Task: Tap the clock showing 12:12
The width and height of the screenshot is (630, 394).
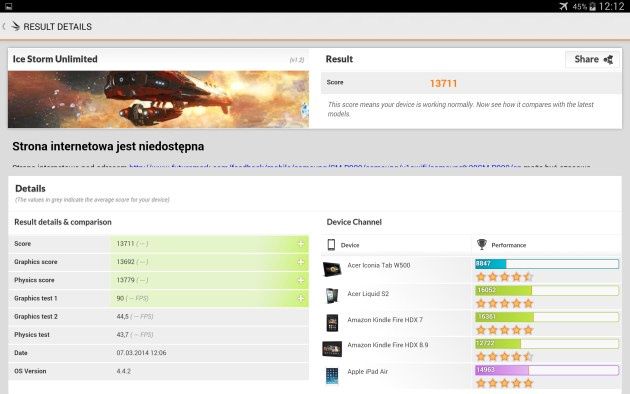Action: pyautogui.click(x=612, y=6)
